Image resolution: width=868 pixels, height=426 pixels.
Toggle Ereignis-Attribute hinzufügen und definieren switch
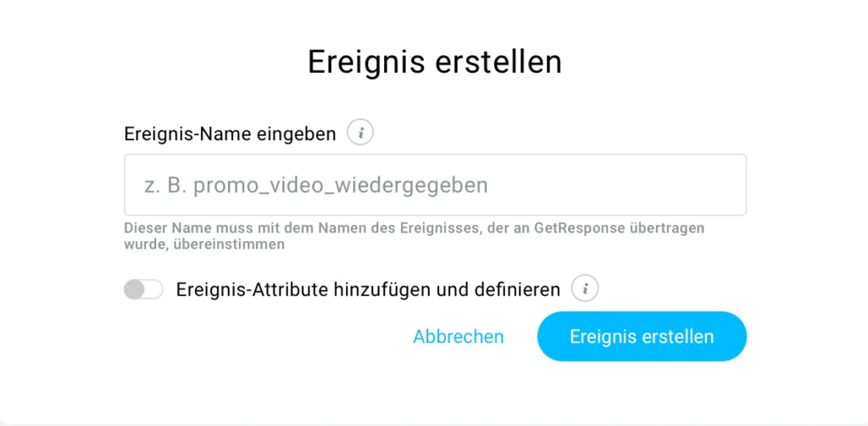coord(143,289)
